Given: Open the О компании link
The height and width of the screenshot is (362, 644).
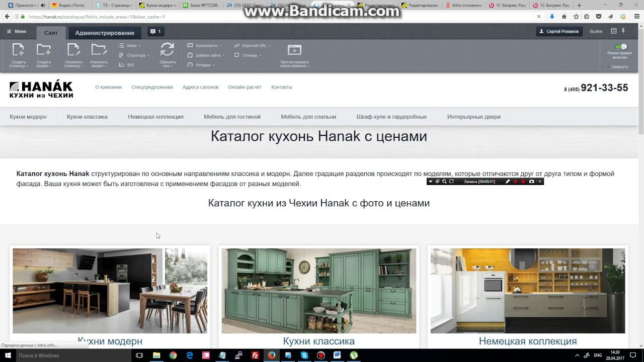Looking at the screenshot, I should pyautogui.click(x=109, y=87).
